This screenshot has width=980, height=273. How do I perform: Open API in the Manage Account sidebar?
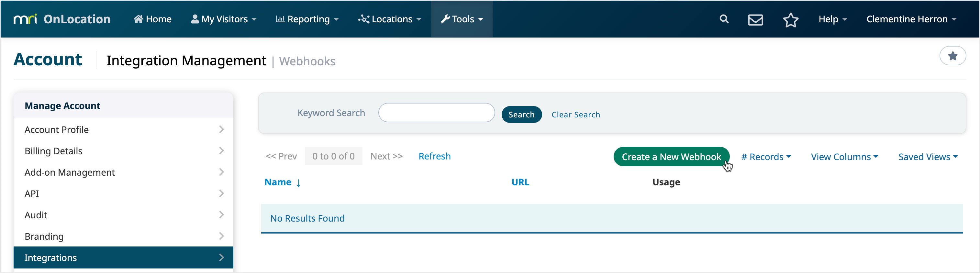pos(123,193)
